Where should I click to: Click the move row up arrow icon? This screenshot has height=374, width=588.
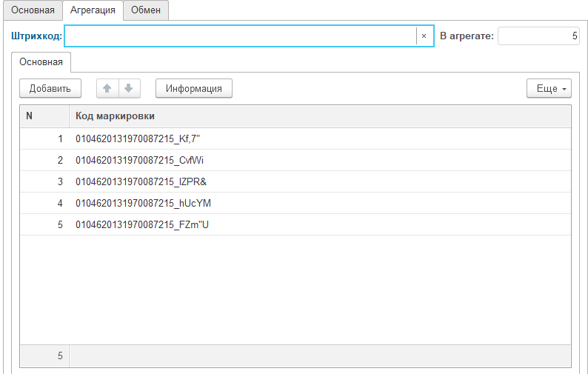107,88
